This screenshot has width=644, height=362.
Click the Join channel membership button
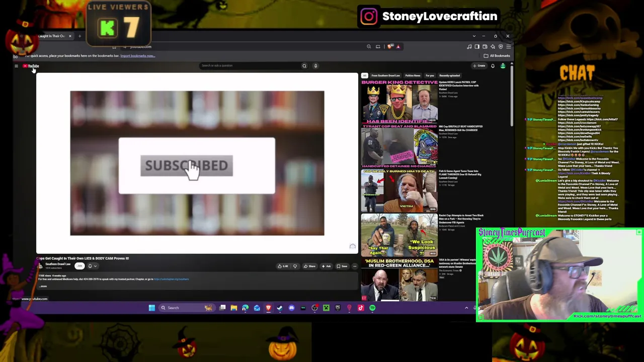pos(79,266)
